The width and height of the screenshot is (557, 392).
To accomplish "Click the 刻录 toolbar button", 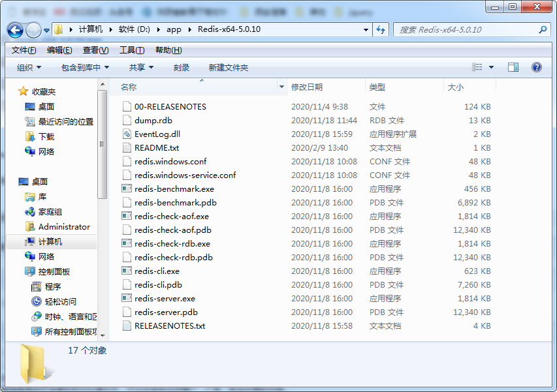I will coord(181,67).
